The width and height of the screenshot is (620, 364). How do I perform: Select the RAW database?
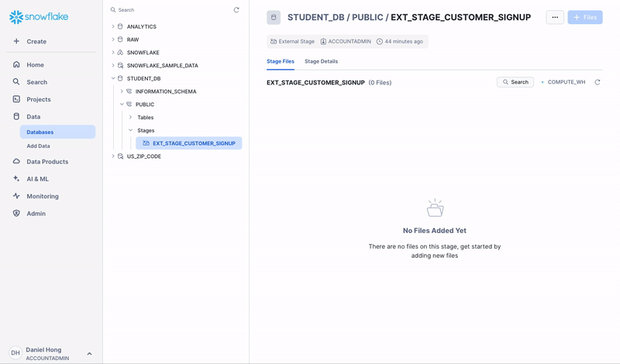tap(133, 39)
